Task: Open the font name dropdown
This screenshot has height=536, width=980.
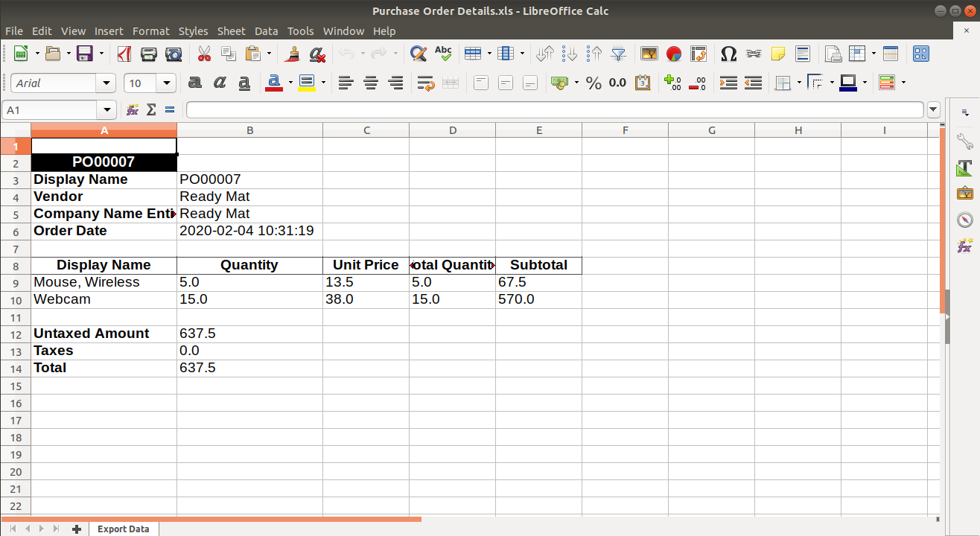Action: [106, 83]
